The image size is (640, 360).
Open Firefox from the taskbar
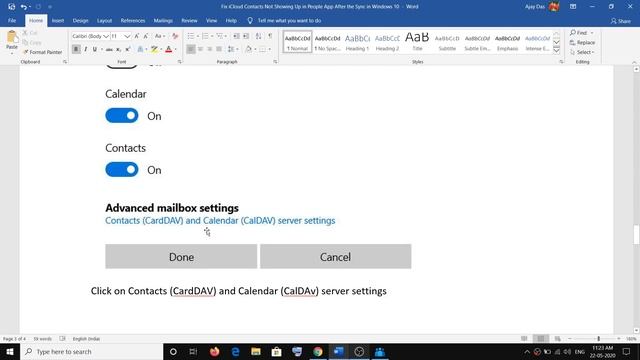tap(215, 351)
